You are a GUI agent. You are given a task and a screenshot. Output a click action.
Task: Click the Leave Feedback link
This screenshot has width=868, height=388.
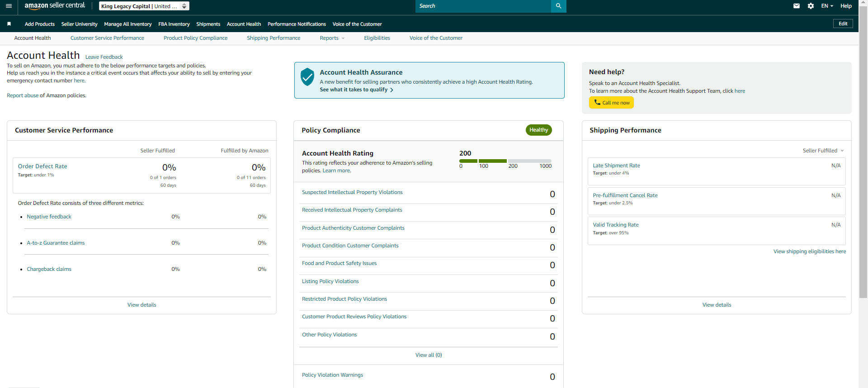(104, 57)
